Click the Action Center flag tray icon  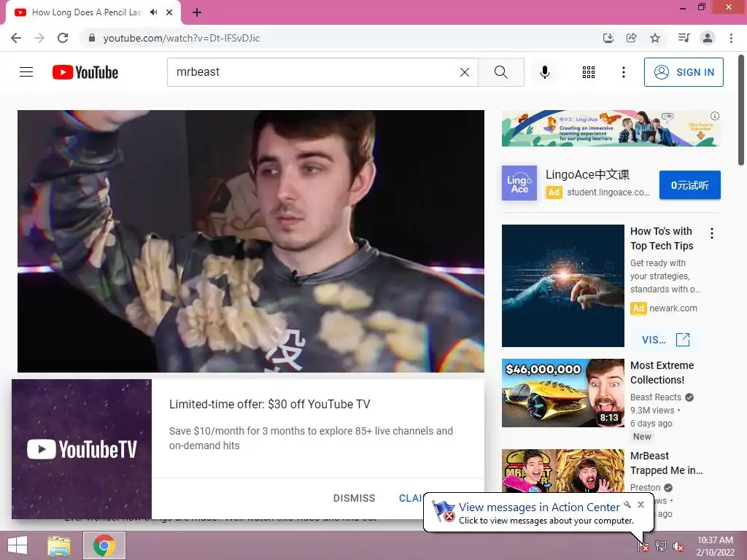point(643,545)
